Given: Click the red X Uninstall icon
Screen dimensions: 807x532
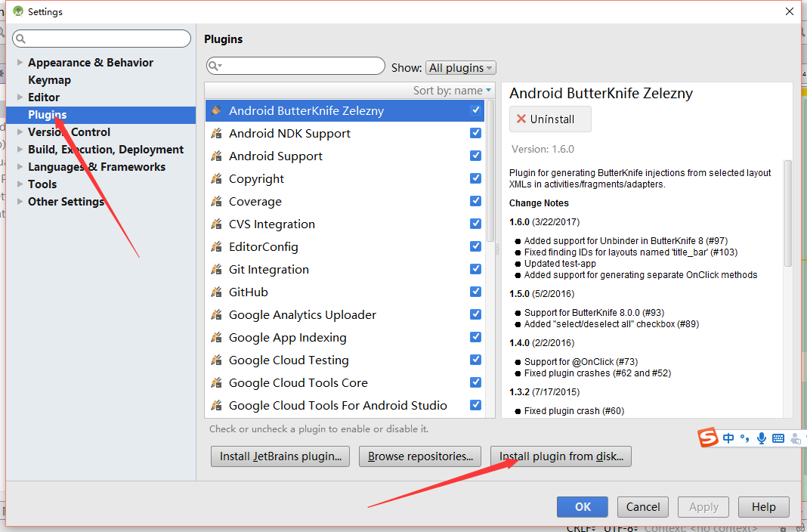Looking at the screenshot, I should pyautogui.click(x=521, y=119).
